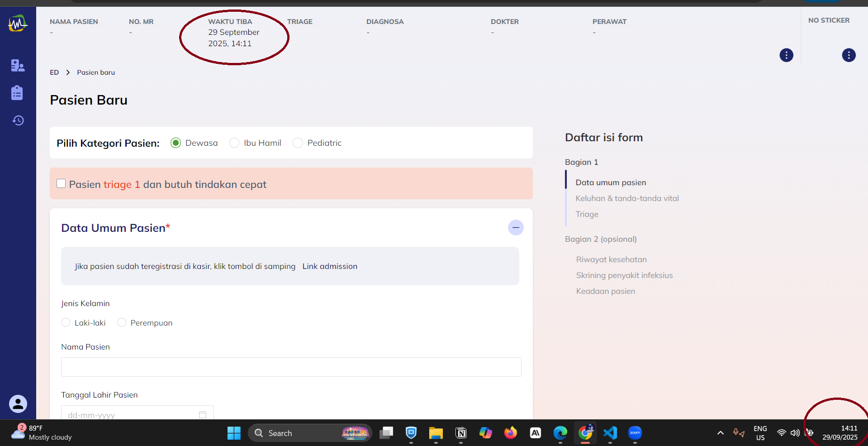Open the clipboard list sidebar icon
Image resolution: width=868 pixels, height=446 pixels.
click(x=17, y=93)
